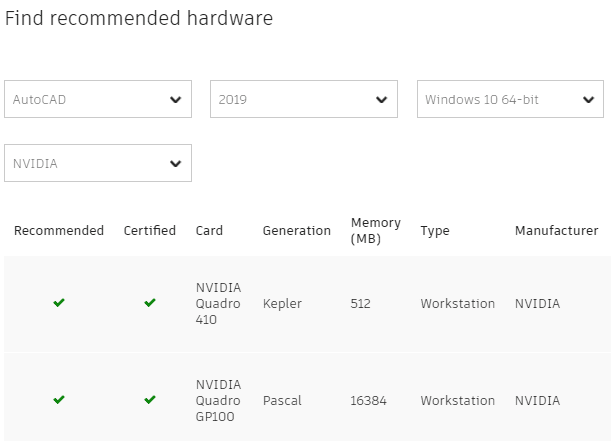Sort by the Recommended column header
The height and width of the screenshot is (441, 611).
tap(59, 231)
